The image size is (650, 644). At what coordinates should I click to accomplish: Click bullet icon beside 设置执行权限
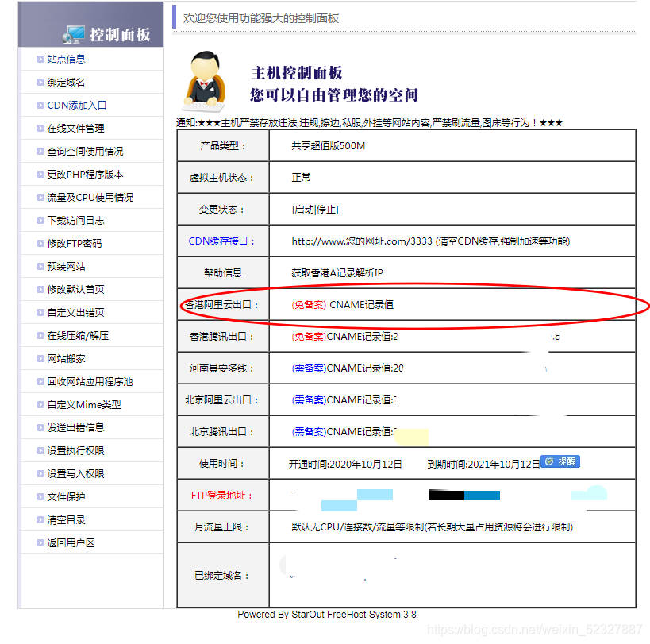point(40,451)
